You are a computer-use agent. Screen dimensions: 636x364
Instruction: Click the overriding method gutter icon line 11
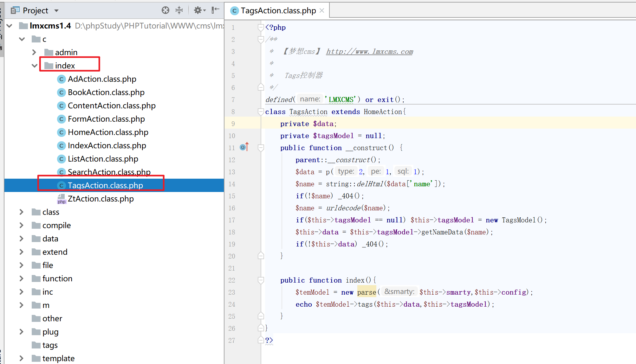[x=244, y=147]
